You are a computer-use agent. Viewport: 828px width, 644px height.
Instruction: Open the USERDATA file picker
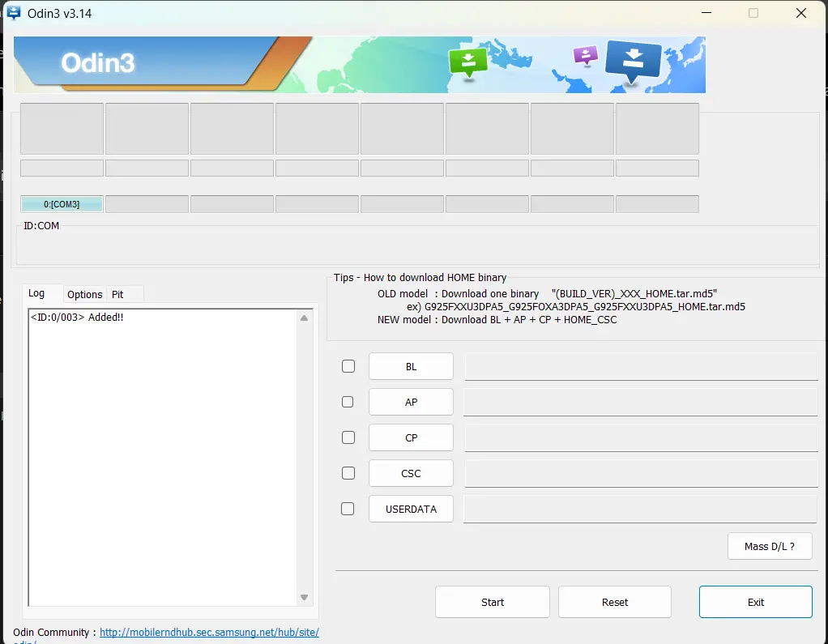point(411,509)
